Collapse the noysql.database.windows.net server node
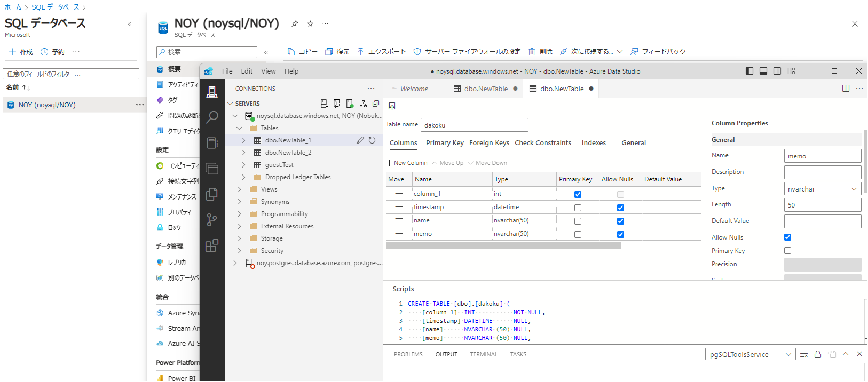Screen dimensions: 868x382 [x=234, y=116]
